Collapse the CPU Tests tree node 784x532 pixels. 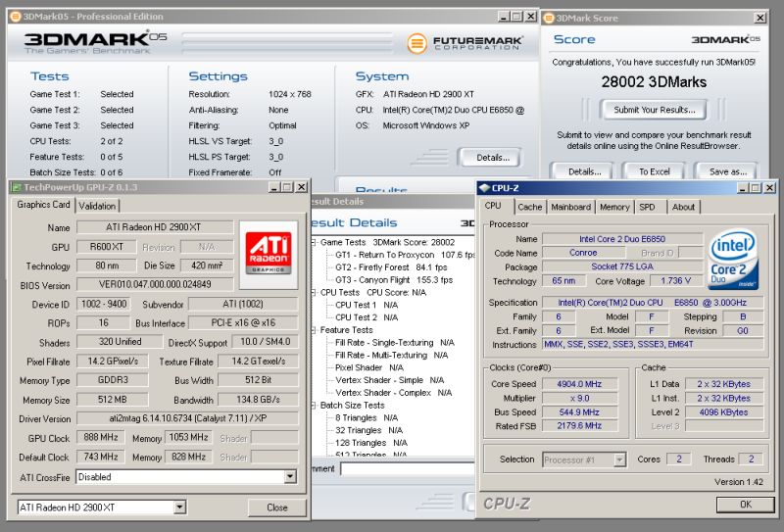[314, 293]
